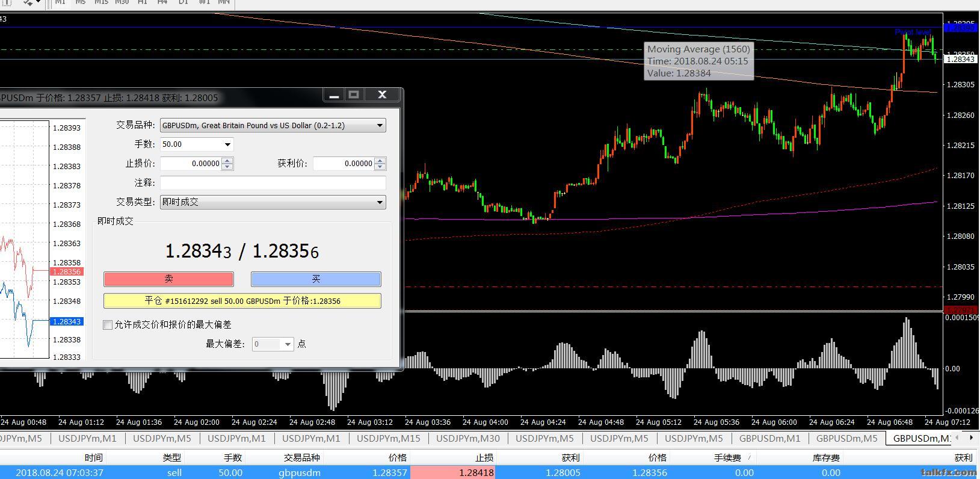Click the 注释 comment text field
Image resolution: width=980 pixels, height=479 pixels.
273,183
